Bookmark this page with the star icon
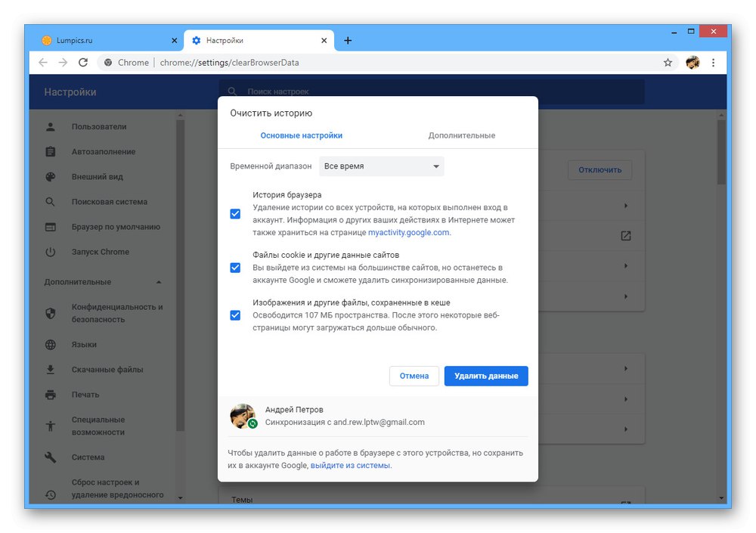The image size is (756, 533). pos(668,62)
